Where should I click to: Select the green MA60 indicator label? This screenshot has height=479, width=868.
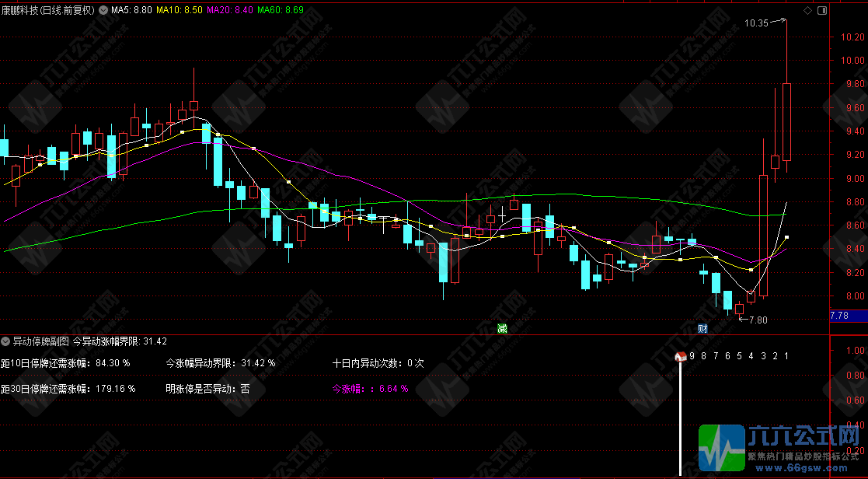pos(281,11)
